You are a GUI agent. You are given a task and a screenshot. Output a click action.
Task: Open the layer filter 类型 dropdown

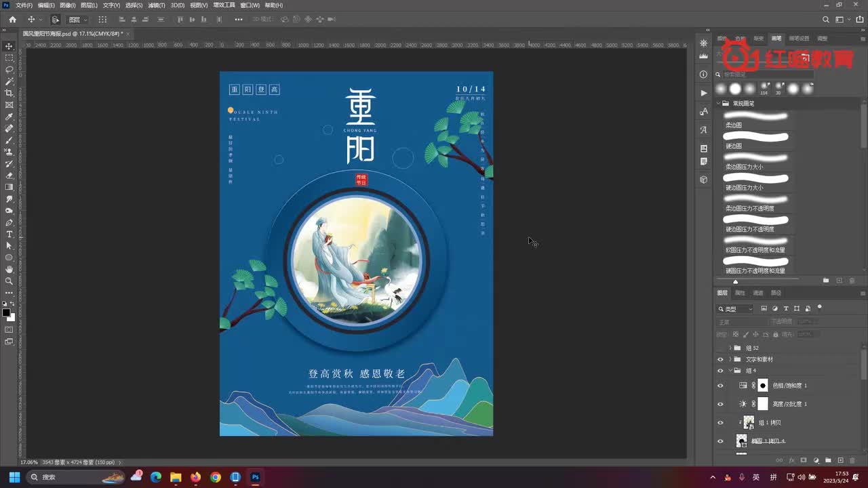click(736, 308)
